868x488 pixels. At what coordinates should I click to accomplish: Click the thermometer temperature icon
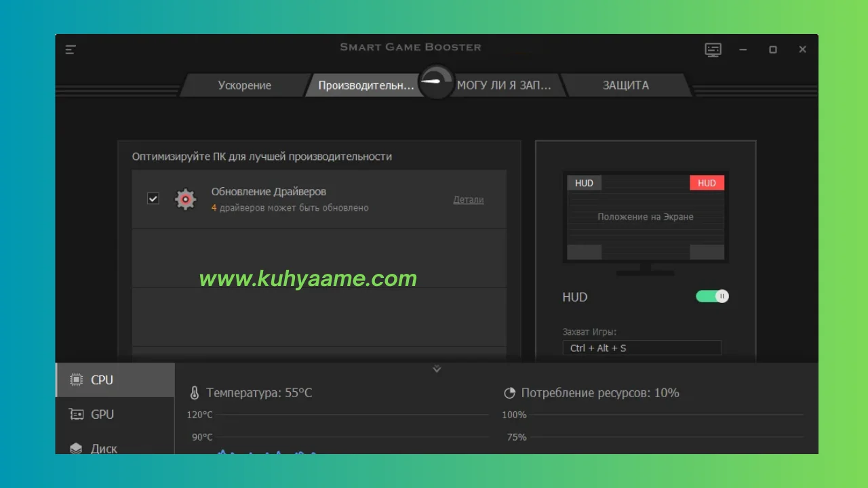(195, 392)
